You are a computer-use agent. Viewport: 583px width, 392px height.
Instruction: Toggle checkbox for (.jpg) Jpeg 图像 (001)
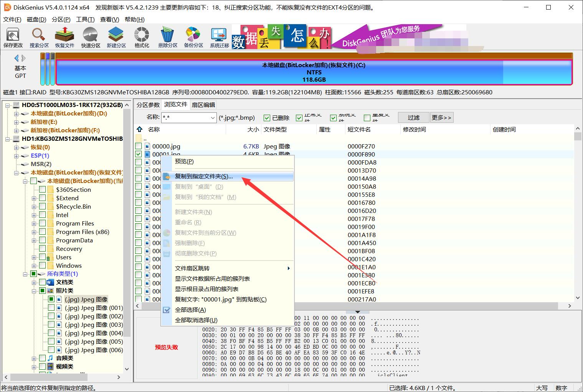click(x=51, y=308)
